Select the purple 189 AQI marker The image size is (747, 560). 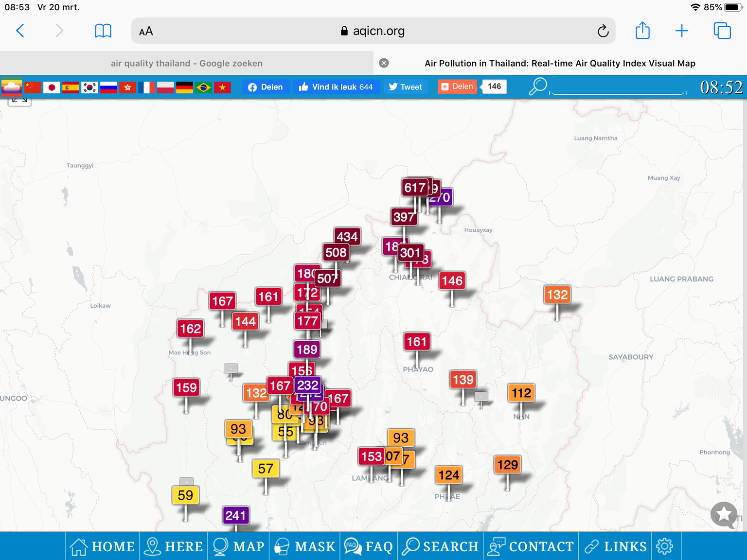307,349
